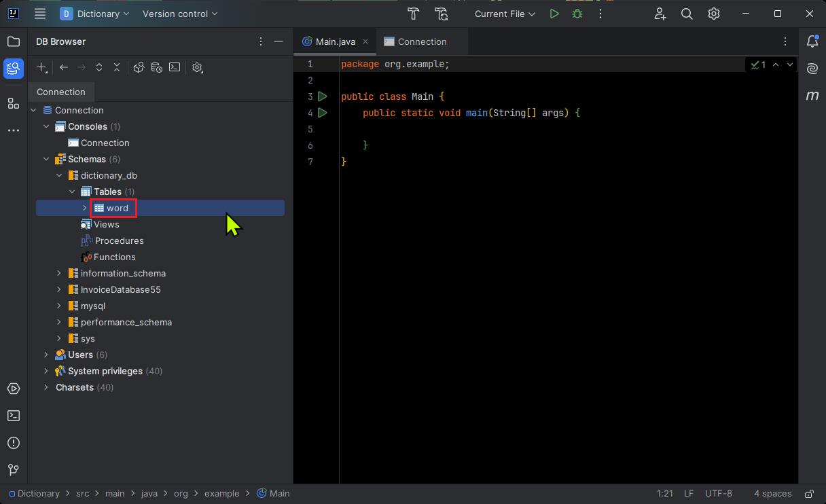Viewport: 826px width, 504px height.
Task: Open DB Browser settings gear icon
Action: coord(197,67)
